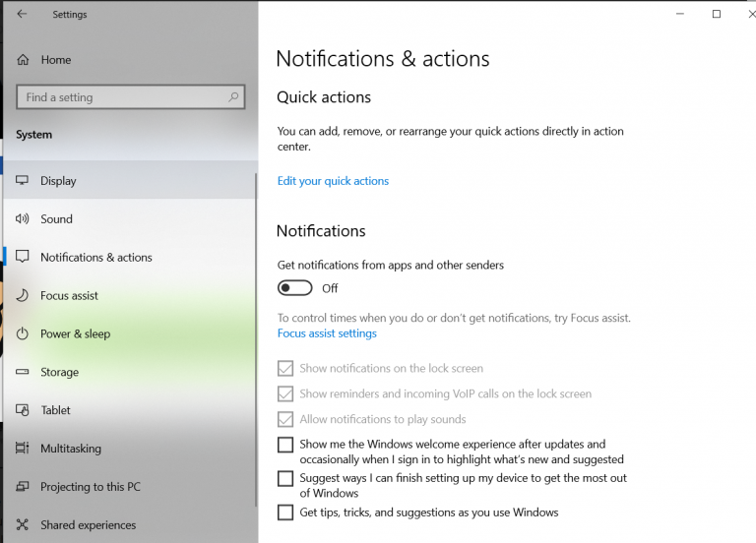Viewport: 756px width, 543px height.
Task: Toggle Get notifications from apps switch
Action: click(294, 288)
